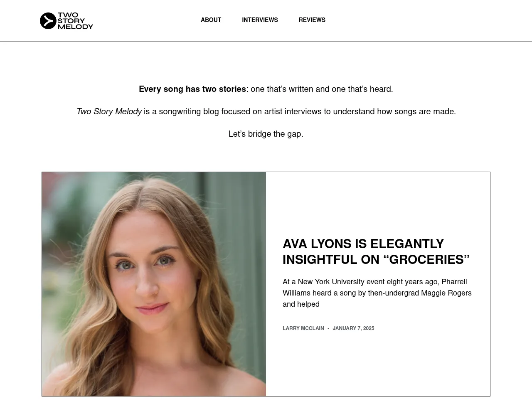This screenshot has height=399, width=532.
Task: Click the round arrow logo icon
Action: [x=48, y=21]
